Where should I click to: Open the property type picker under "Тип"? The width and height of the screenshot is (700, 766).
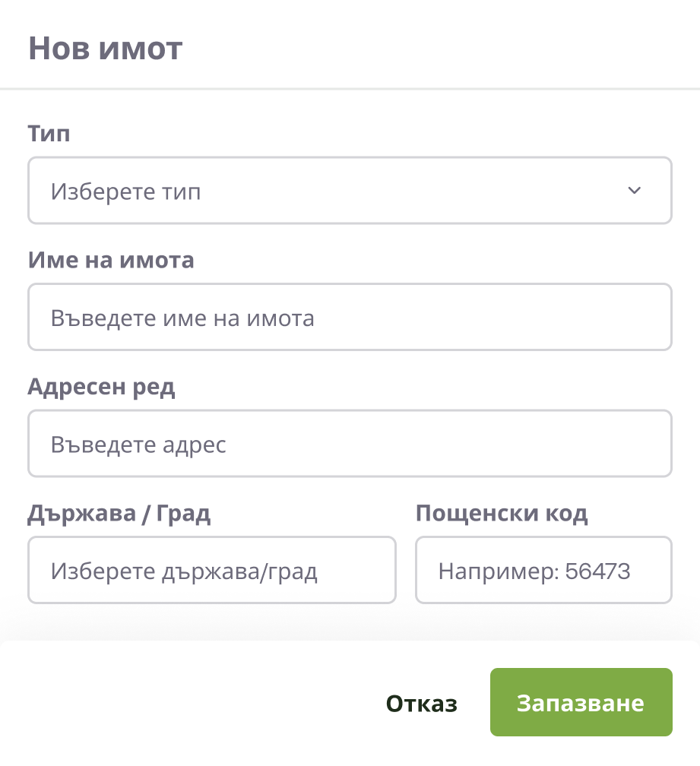[x=350, y=190]
